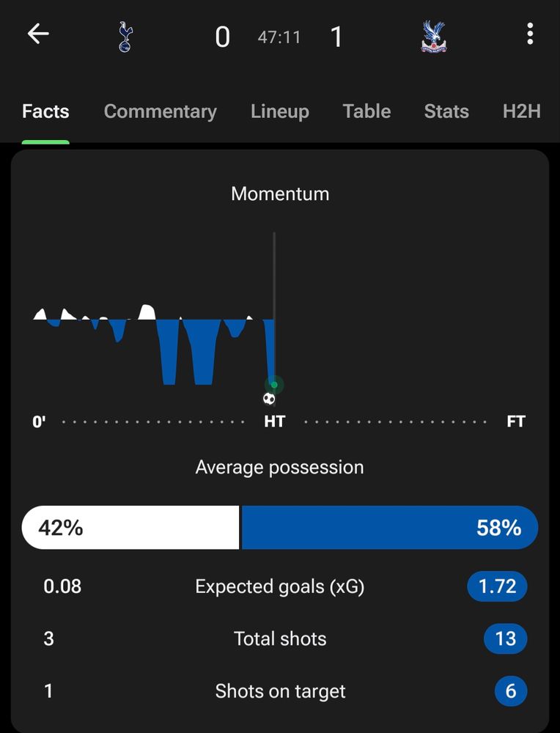
Task: Open the Table tab
Action: (x=366, y=111)
